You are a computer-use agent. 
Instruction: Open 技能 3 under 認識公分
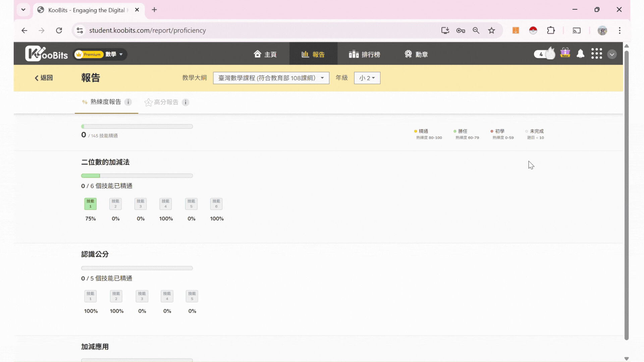tap(142, 296)
